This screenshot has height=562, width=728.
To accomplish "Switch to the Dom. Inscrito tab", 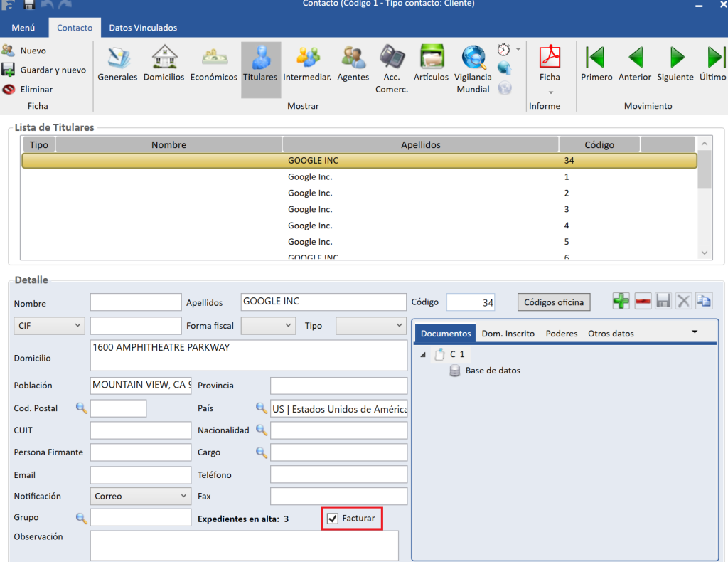I will pos(508,334).
